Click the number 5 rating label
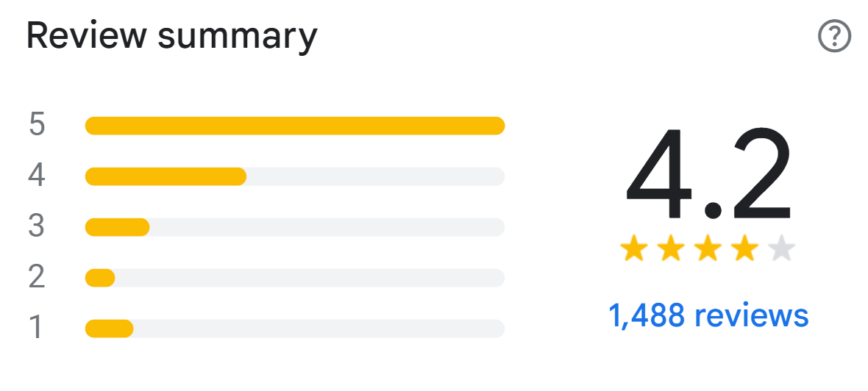Viewport: 868px width, 391px height. [37, 125]
